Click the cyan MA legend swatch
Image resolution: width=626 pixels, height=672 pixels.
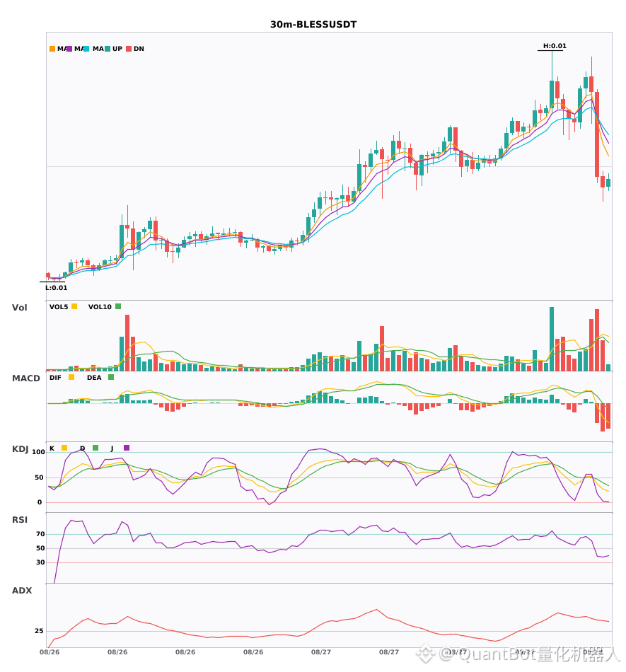coord(86,49)
